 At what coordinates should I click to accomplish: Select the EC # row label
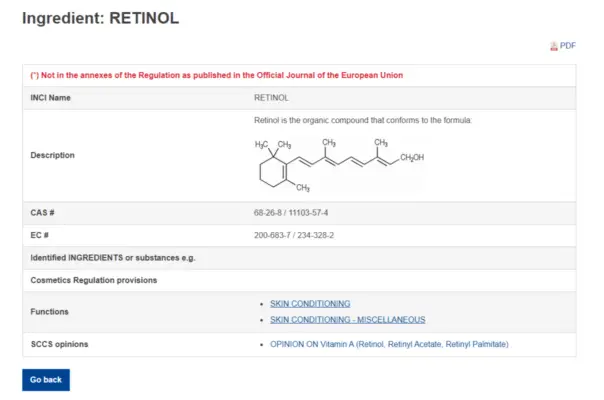pos(41,235)
